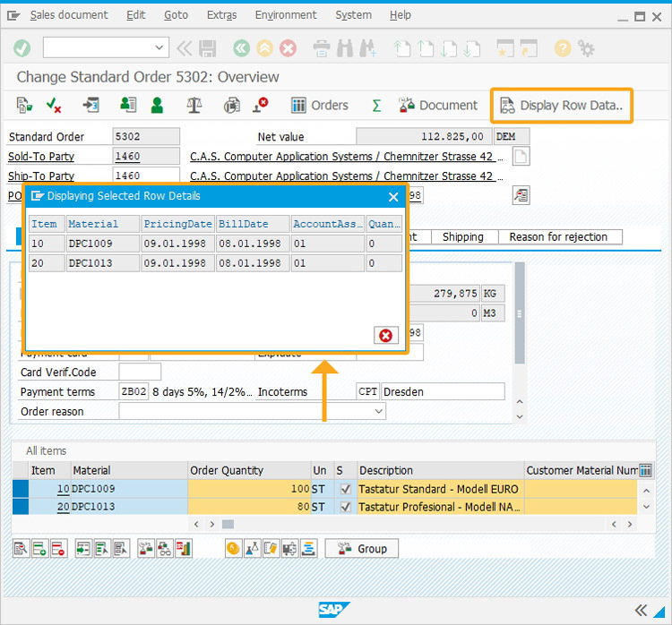
Task: Click the Print icon
Action: point(322,48)
